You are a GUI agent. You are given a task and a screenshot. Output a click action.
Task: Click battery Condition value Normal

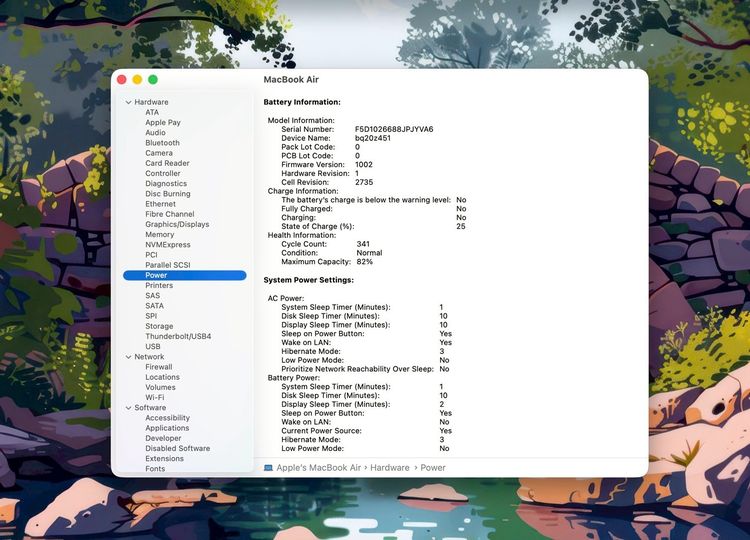tap(370, 253)
